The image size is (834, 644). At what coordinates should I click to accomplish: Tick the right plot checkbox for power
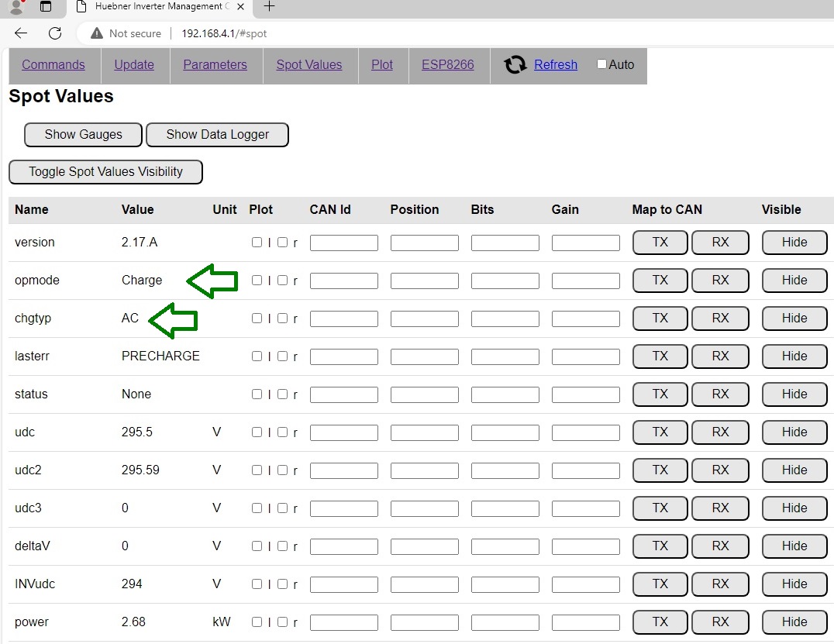click(x=282, y=622)
